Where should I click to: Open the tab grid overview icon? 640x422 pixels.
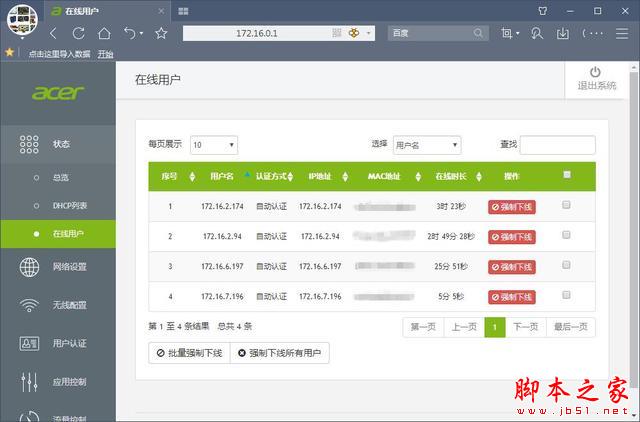click(183, 11)
